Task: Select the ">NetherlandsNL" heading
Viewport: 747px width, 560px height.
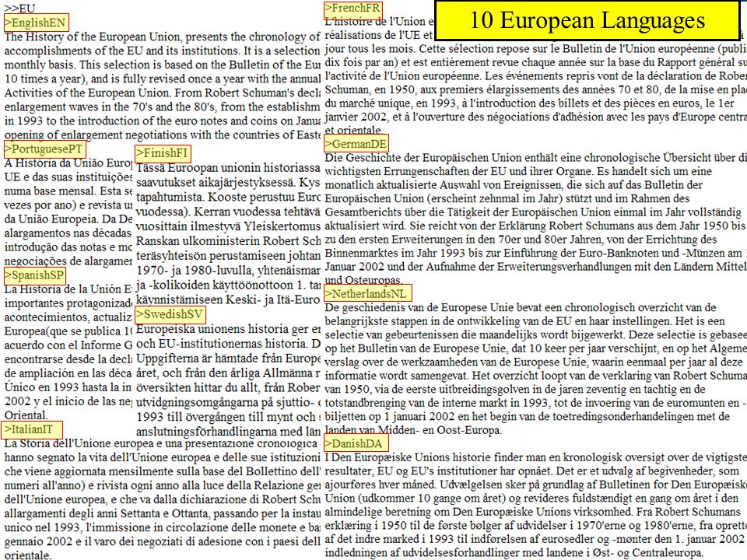Action: [367, 293]
